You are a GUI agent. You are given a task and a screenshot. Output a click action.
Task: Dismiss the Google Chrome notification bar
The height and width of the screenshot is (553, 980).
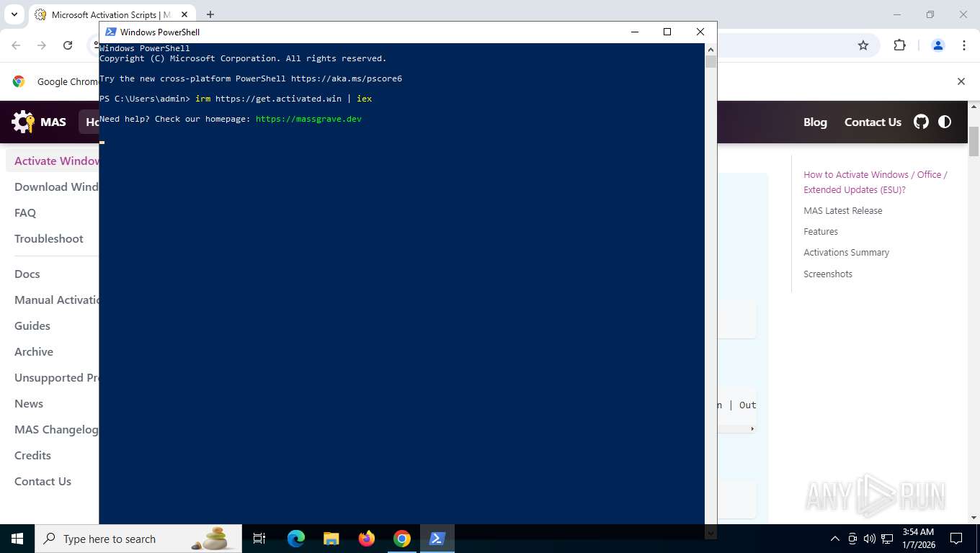click(961, 81)
